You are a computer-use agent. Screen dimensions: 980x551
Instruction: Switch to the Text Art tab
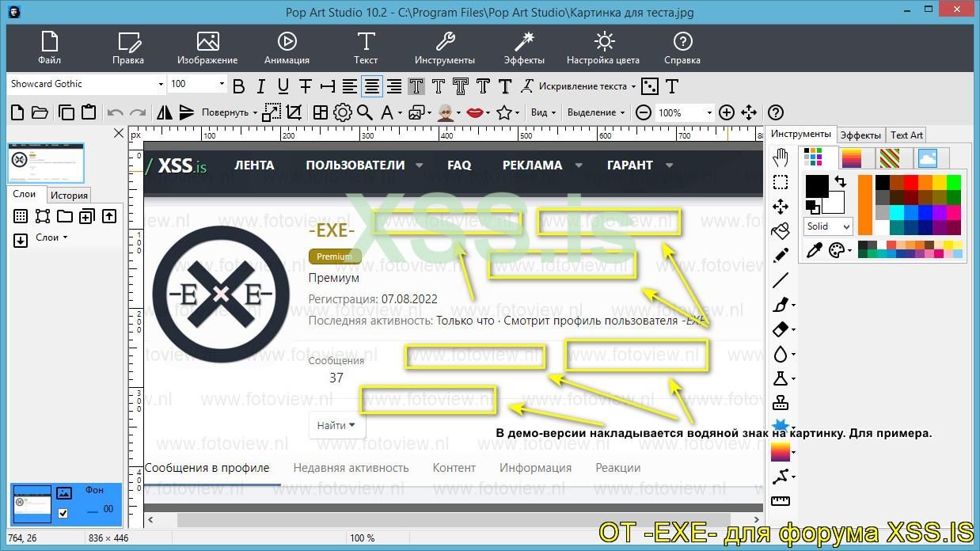pyautogui.click(x=906, y=135)
